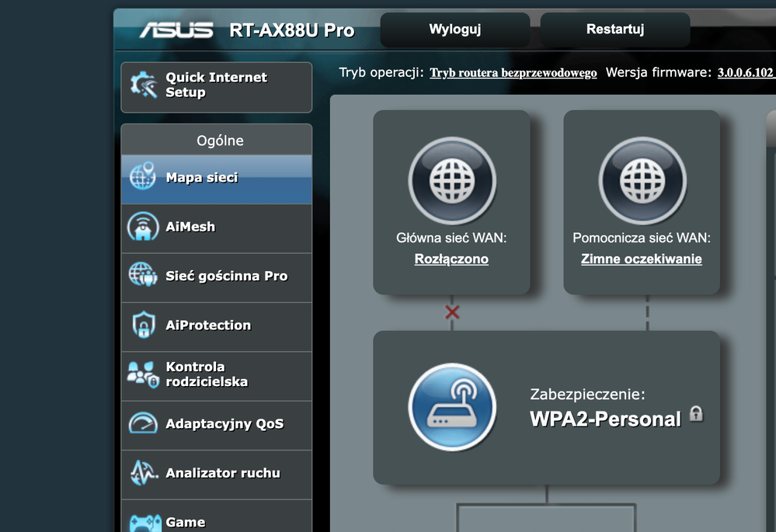Viewport: 776px width, 532px height.
Task: Open the Tryb routera bezprzewodowego link
Action: [x=513, y=73]
